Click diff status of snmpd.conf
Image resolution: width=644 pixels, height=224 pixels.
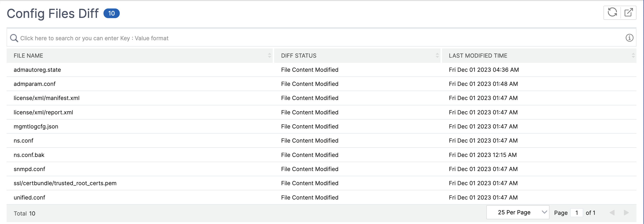pyautogui.click(x=310, y=169)
